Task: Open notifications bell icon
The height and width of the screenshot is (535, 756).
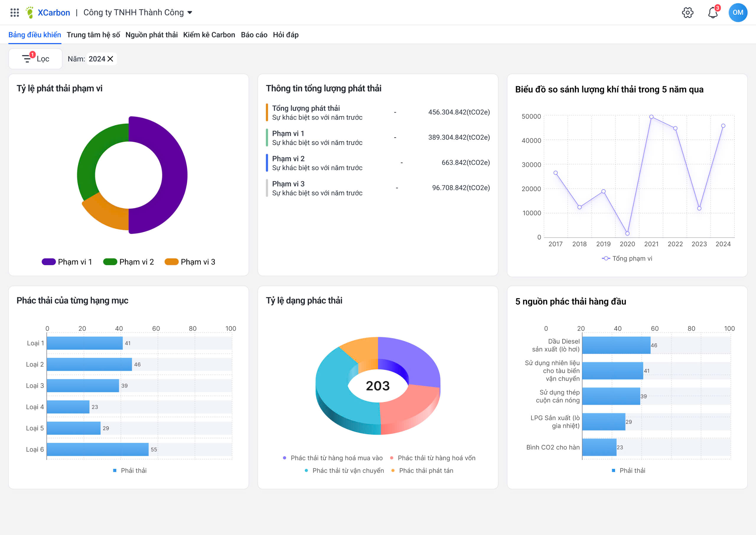Action: 713,12
